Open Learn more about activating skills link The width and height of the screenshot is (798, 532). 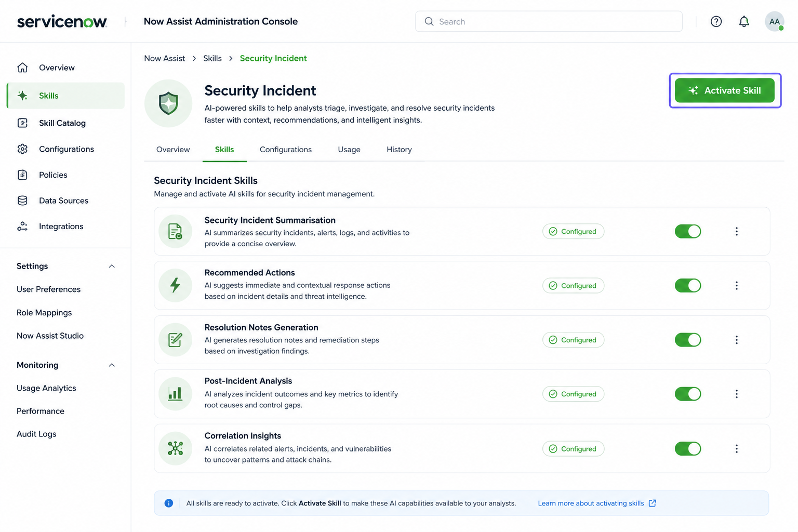597,503
